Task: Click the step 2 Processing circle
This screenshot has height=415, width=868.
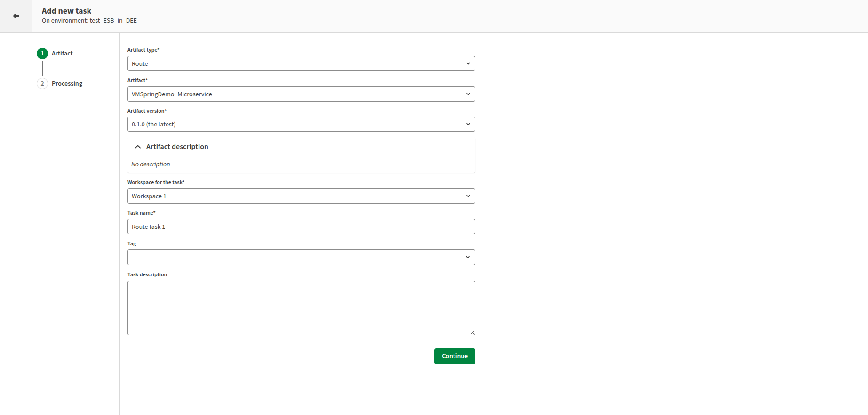Action: (x=42, y=84)
